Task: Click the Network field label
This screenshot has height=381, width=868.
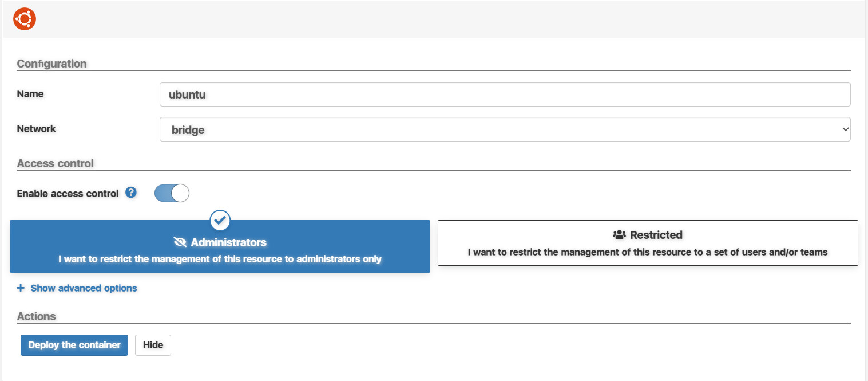Action: (37, 129)
